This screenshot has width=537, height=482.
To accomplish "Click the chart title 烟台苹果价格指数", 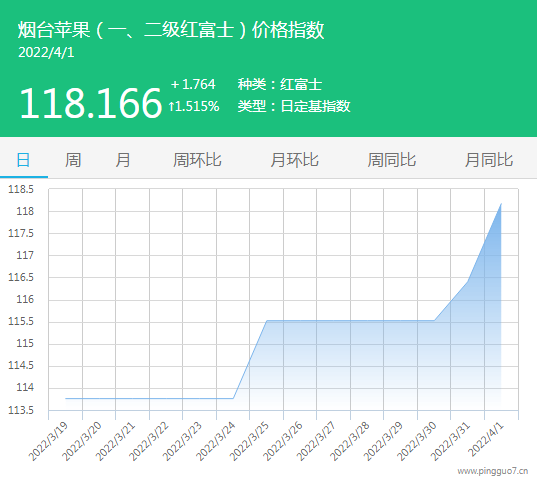I will coord(171,30).
